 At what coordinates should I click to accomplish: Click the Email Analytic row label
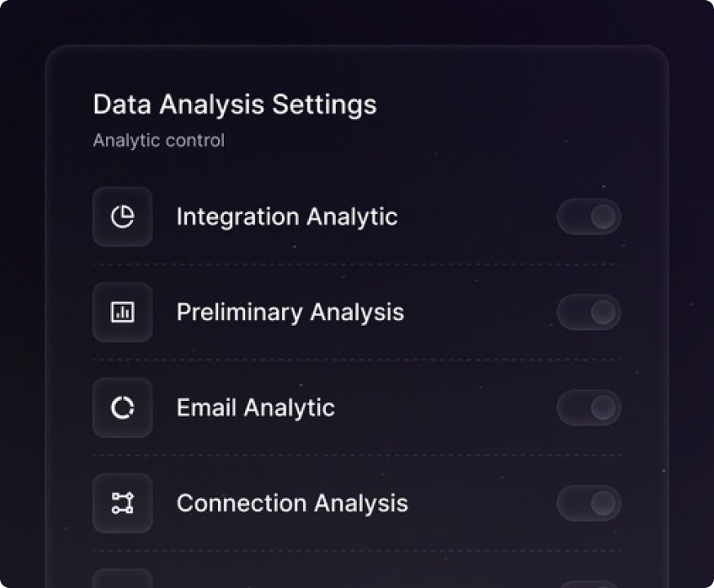(255, 408)
